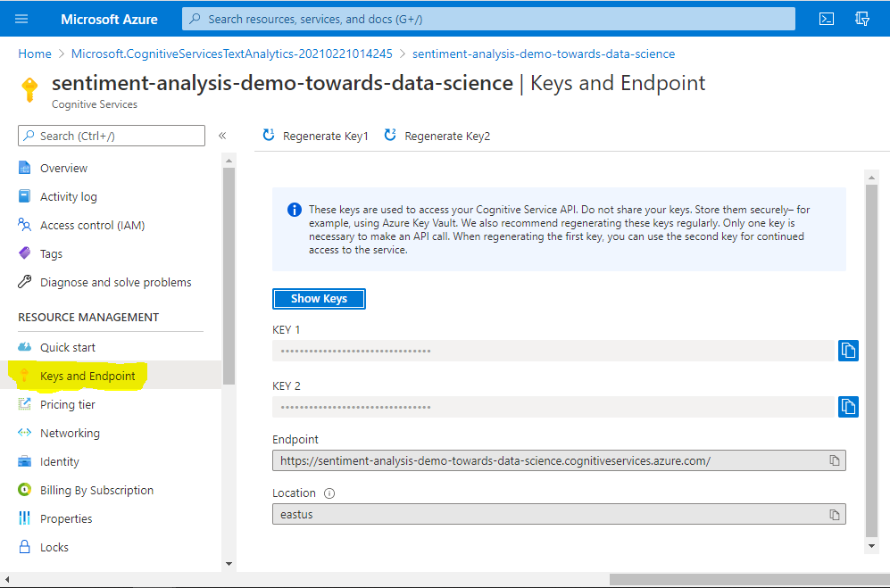The width and height of the screenshot is (890, 588).
Task: Click the search resources and services box
Action: (x=488, y=19)
